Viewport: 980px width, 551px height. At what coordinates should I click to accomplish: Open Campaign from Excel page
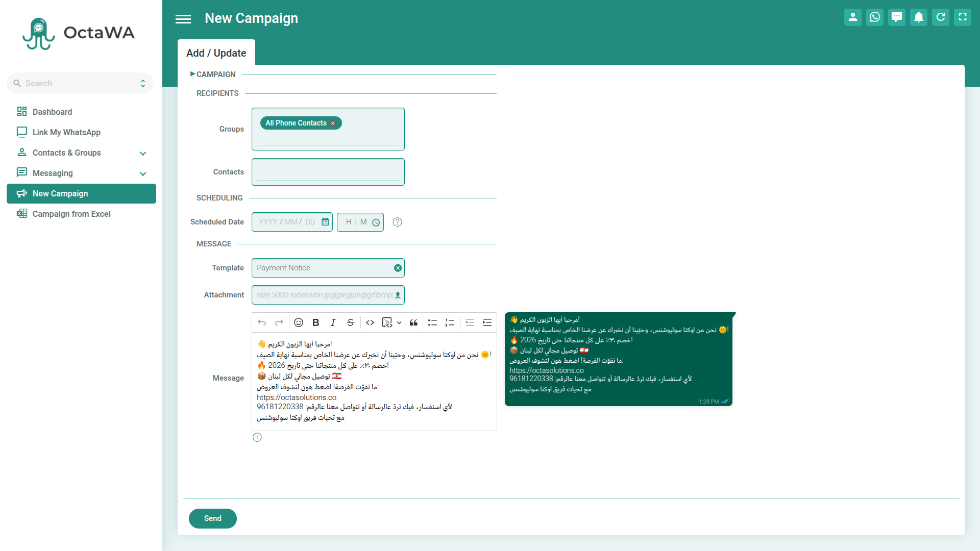(x=71, y=214)
